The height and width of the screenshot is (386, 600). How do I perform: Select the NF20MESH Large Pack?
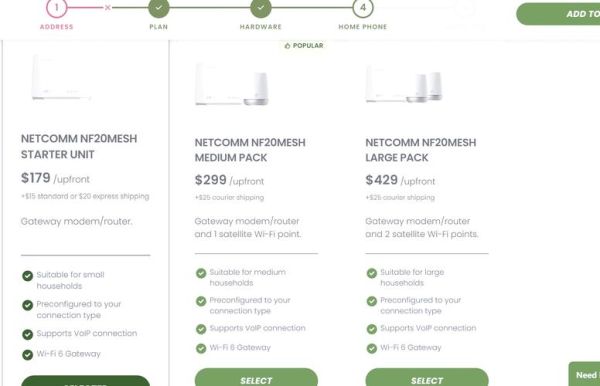427,378
